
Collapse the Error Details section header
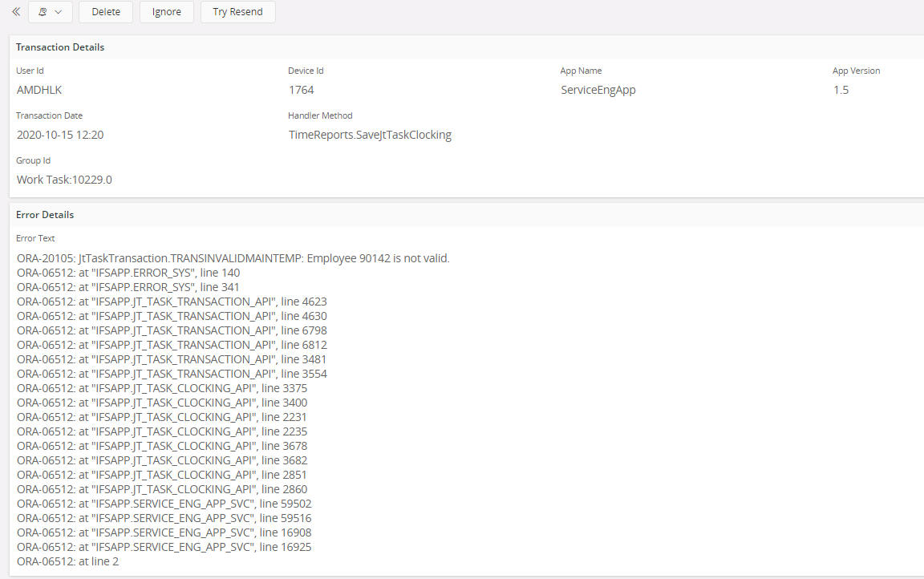[45, 215]
